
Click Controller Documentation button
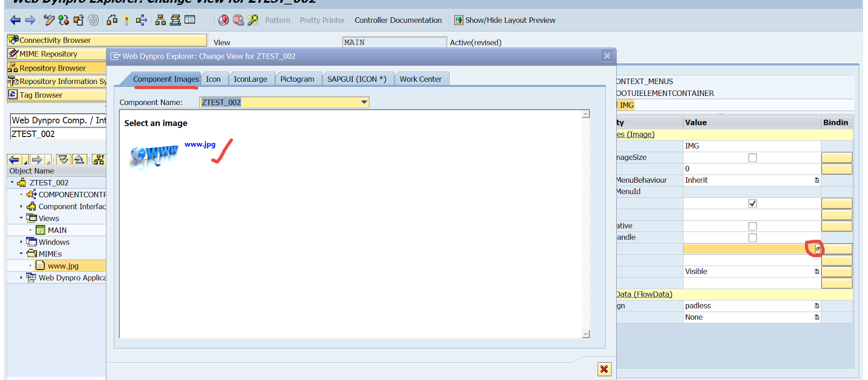coord(398,20)
